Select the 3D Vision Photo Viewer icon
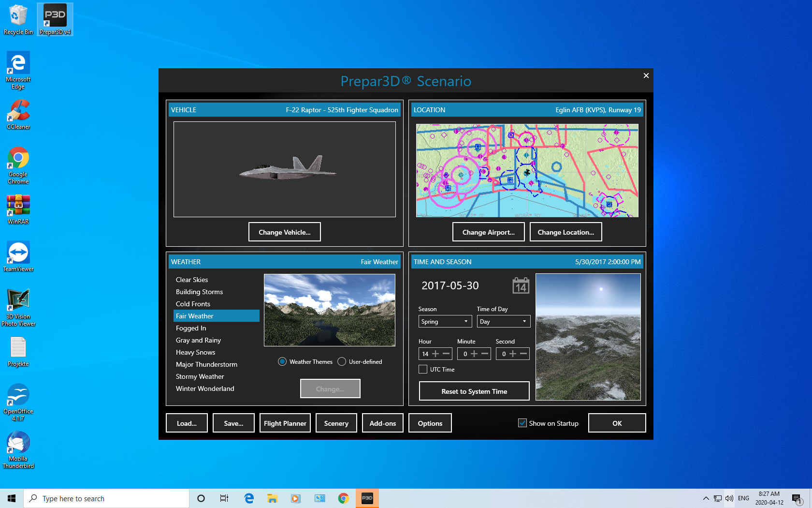The image size is (812, 508). [18, 308]
